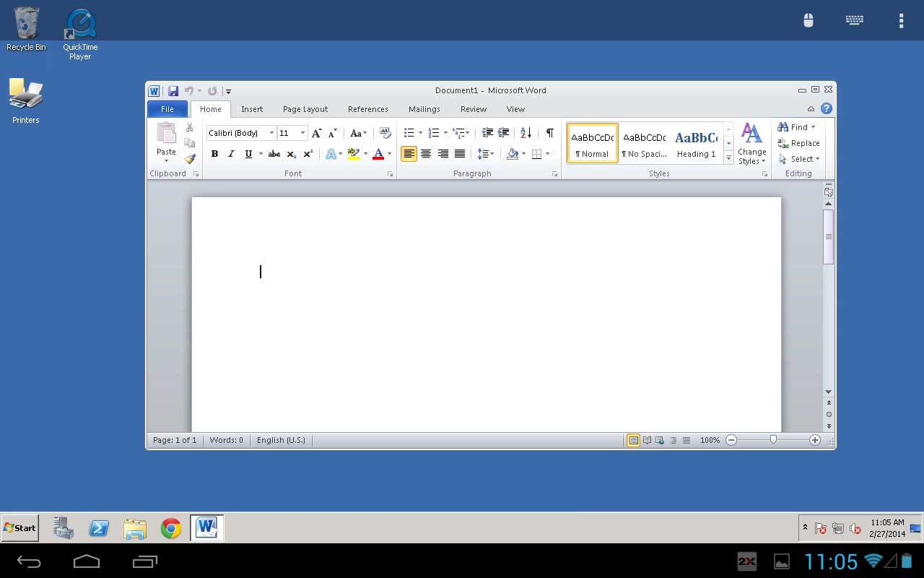
Task: Click the Change Styles button
Action: pos(752,144)
